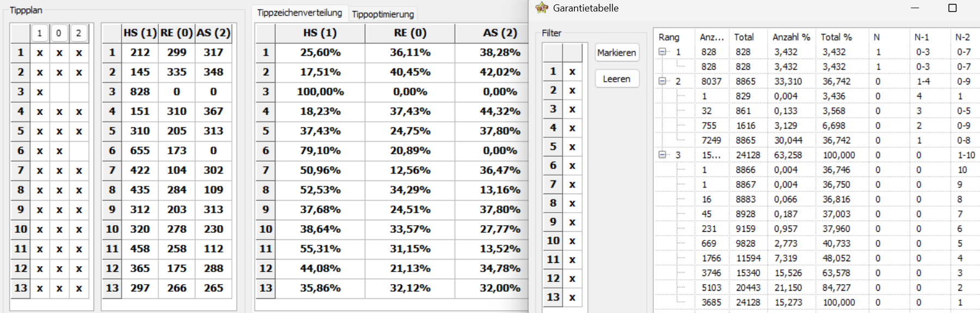Collapse the Rang 3 tree node
The width and height of the screenshot is (980, 313).
[x=662, y=155]
